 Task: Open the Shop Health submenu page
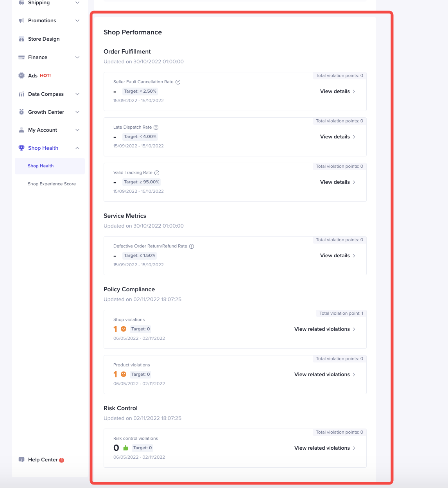coord(41,166)
